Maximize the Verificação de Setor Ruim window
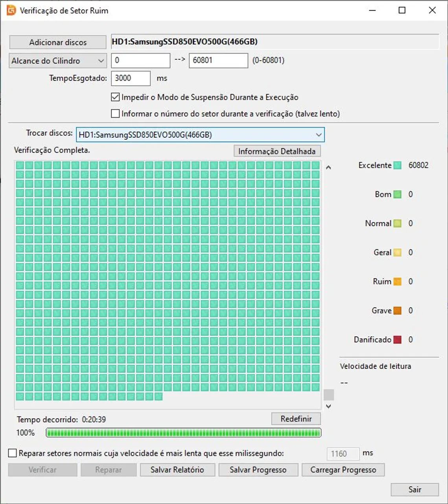Image resolution: width=448 pixels, height=504 pixels. (x=402, y=10)
